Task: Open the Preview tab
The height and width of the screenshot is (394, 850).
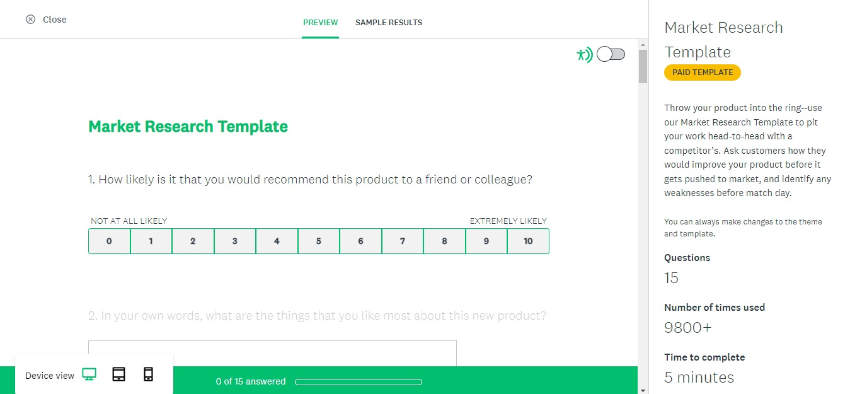Action: click(320, 22)
